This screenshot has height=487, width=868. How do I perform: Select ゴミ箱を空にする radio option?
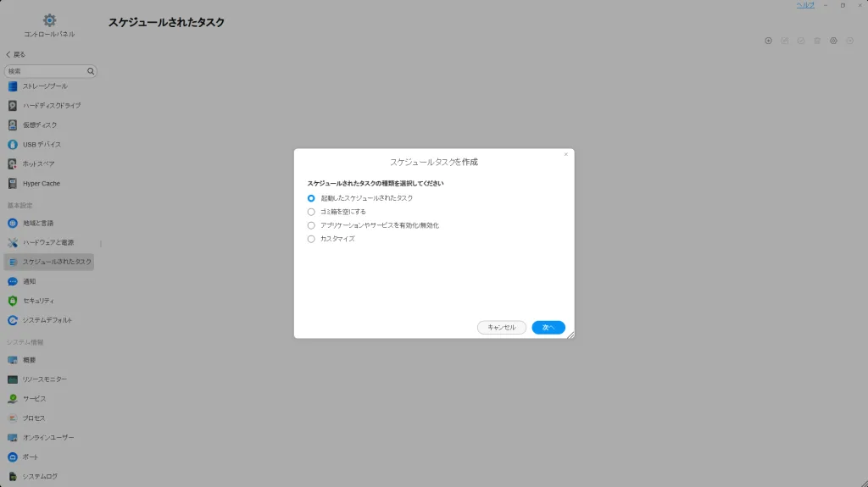311,212
